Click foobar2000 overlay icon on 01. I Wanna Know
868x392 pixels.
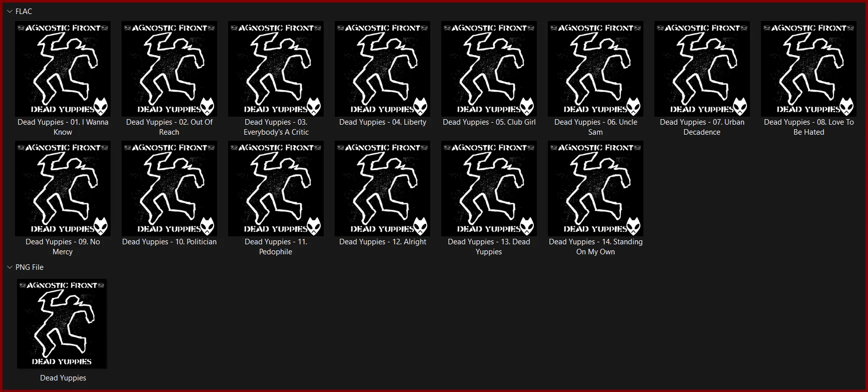101,107
